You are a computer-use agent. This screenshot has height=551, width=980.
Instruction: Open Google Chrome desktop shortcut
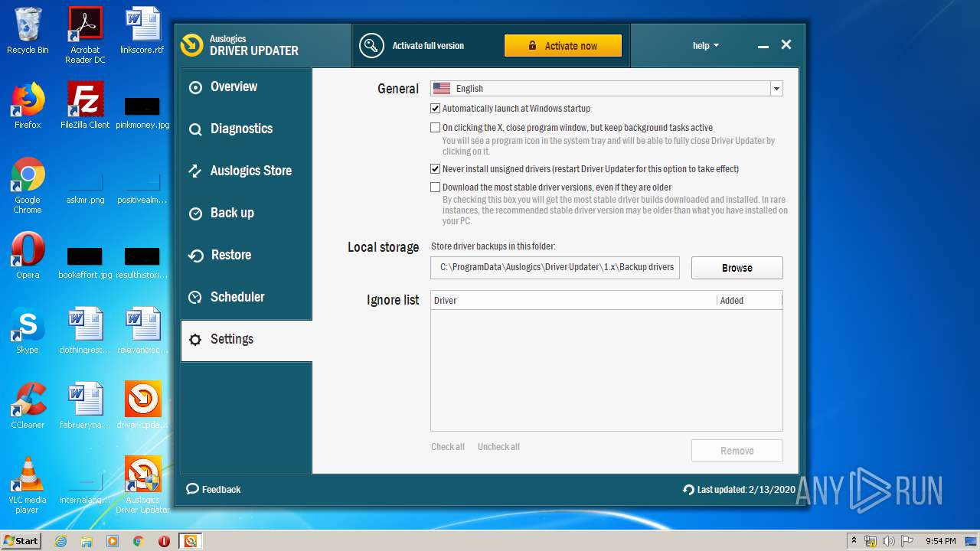pyautogui.click(x=28, y=186)
